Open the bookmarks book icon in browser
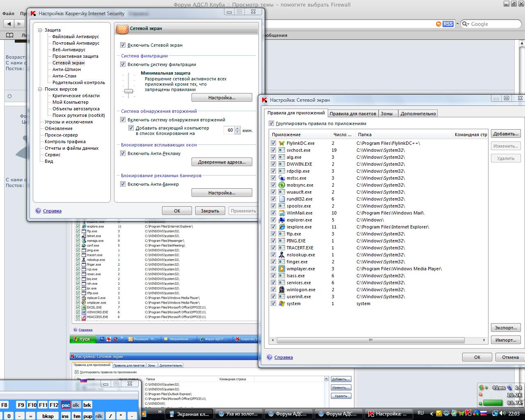This screenshot has width=525, height=420. coord(9,35)
